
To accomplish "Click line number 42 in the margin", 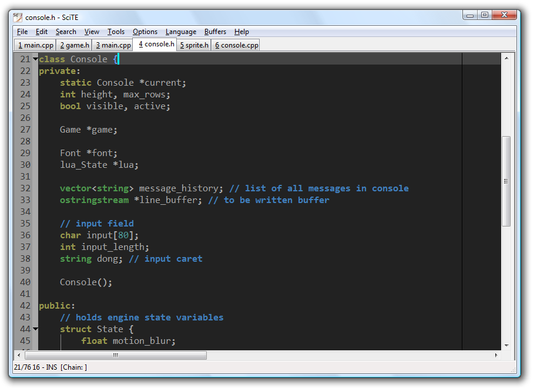I will 25,306.
